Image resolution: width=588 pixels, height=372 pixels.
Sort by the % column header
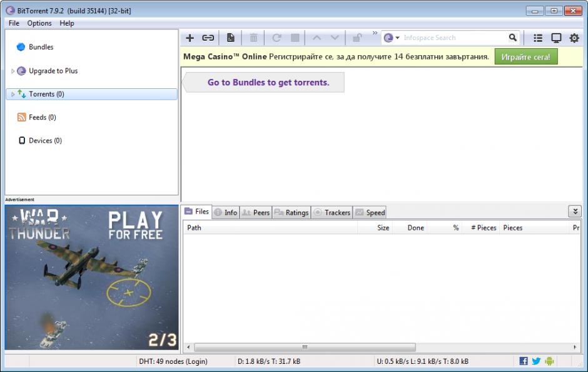coord(444,227)
